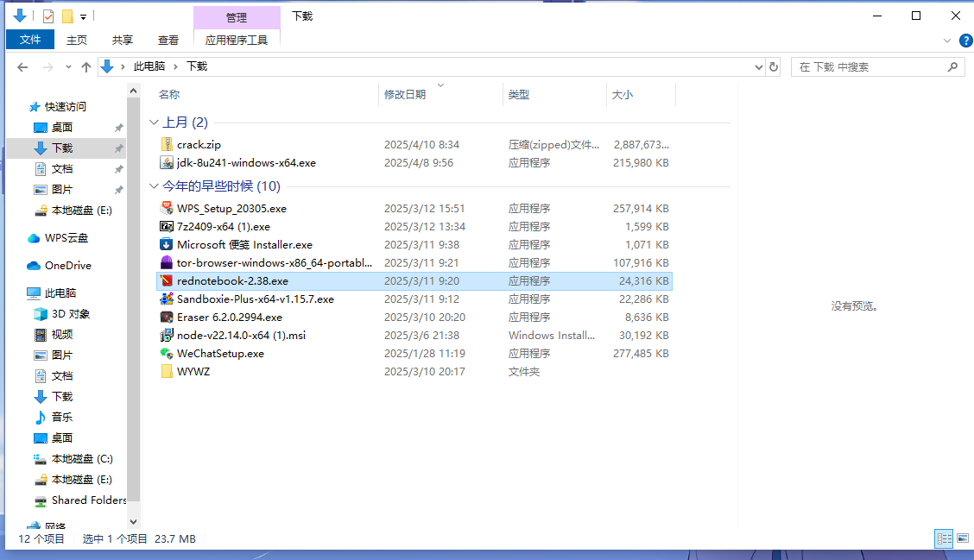Open OneDrive in the navigation pane

pos(67,265)
